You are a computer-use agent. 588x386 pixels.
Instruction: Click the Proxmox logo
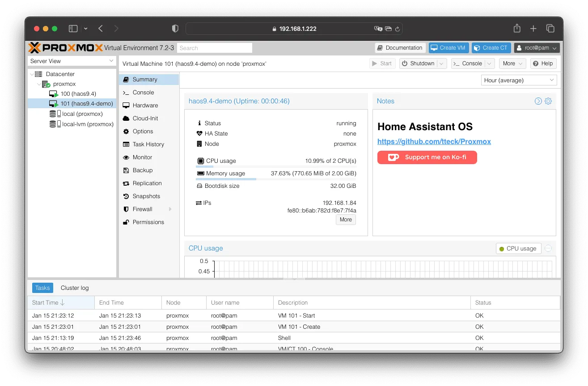(x=66, y=48)
